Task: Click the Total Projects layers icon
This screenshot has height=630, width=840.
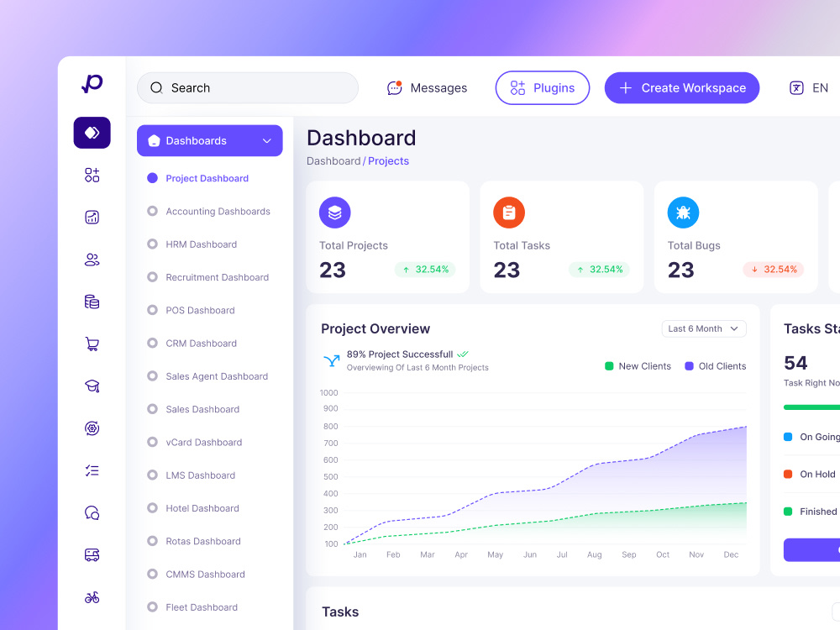Action: pos(335,213)
